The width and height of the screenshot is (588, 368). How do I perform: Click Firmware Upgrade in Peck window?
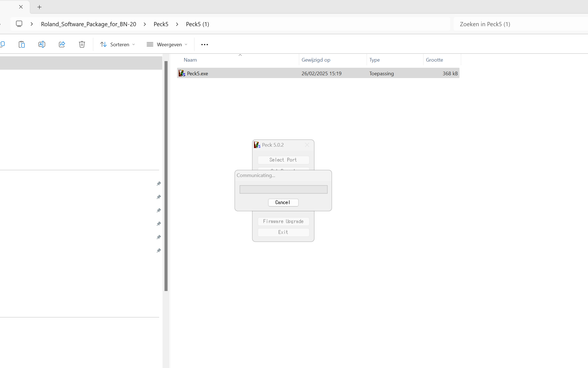click(283, 221)
